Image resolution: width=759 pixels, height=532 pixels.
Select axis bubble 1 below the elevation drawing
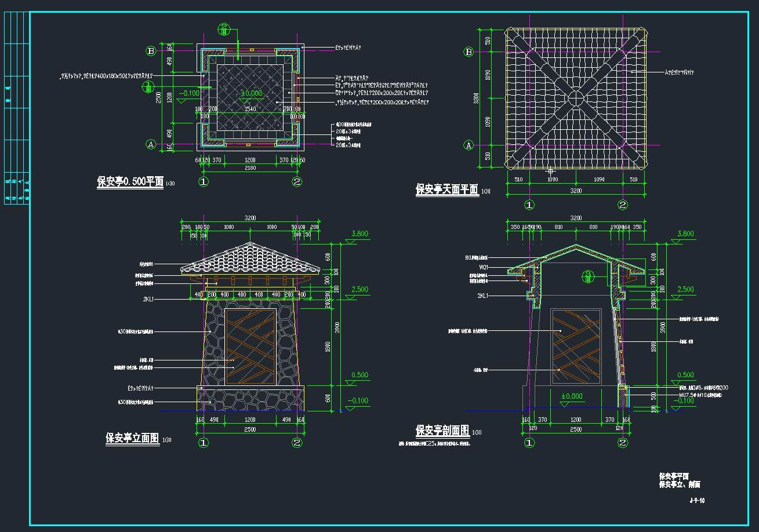(204, 443)
